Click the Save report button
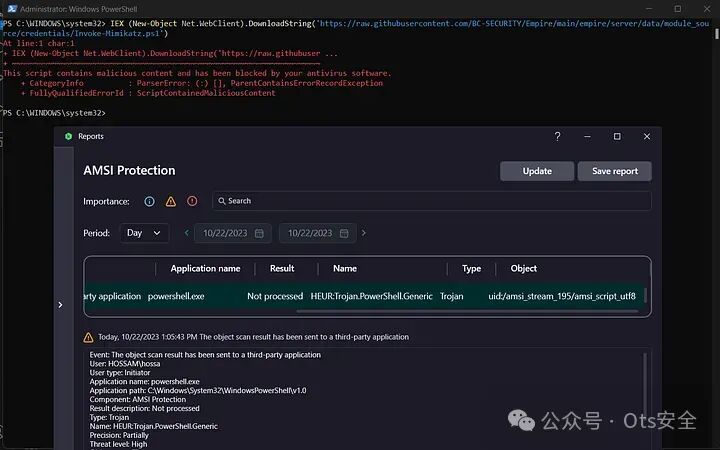 point(614,171)
